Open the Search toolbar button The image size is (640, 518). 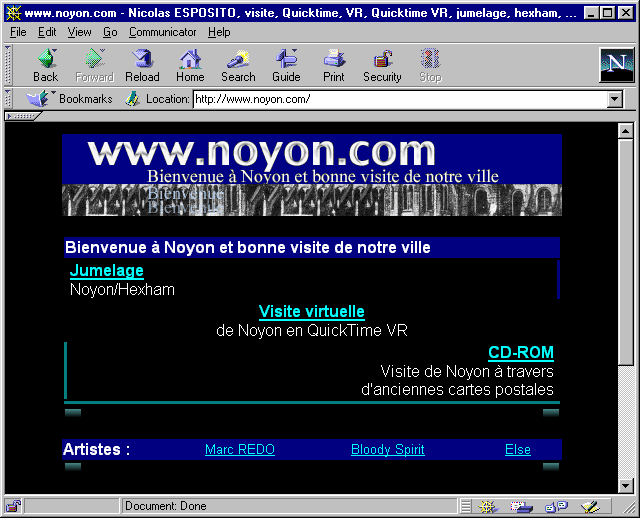[x=238, y=65]
